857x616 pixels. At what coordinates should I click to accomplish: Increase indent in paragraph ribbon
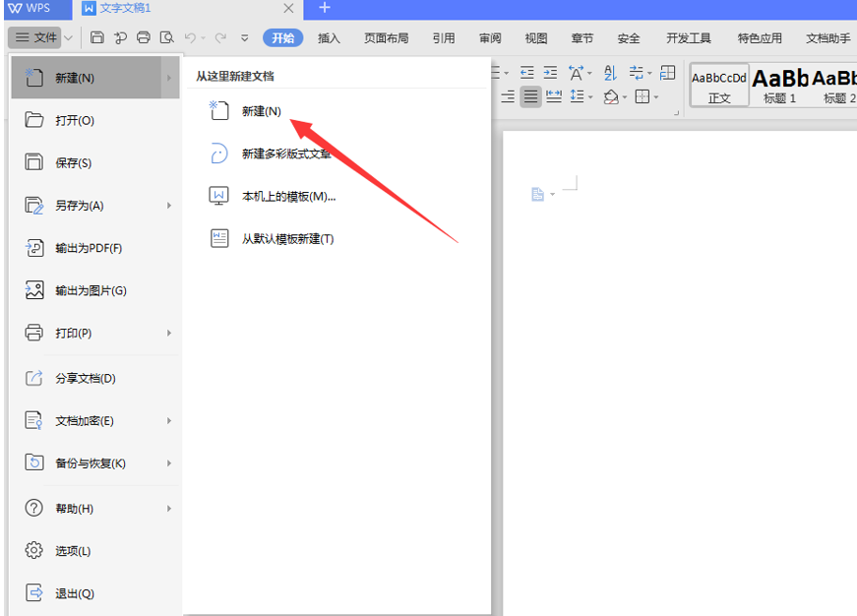tap(550, 72)
